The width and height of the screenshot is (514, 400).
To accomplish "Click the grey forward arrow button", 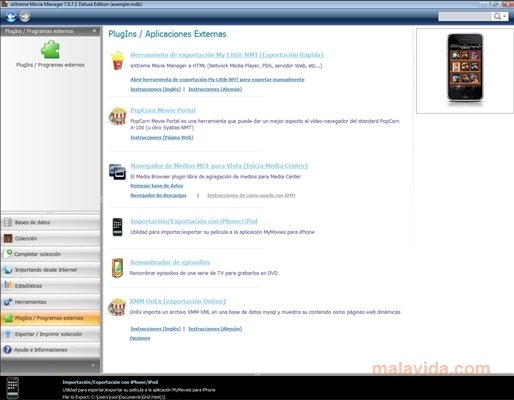I will (24, 16).
